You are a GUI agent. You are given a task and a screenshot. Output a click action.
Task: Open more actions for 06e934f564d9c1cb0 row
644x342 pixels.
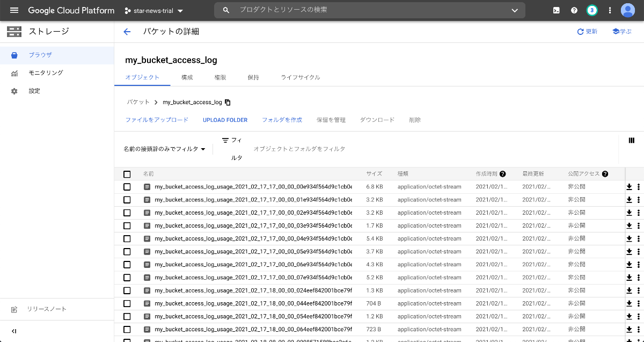pos(639,265)
